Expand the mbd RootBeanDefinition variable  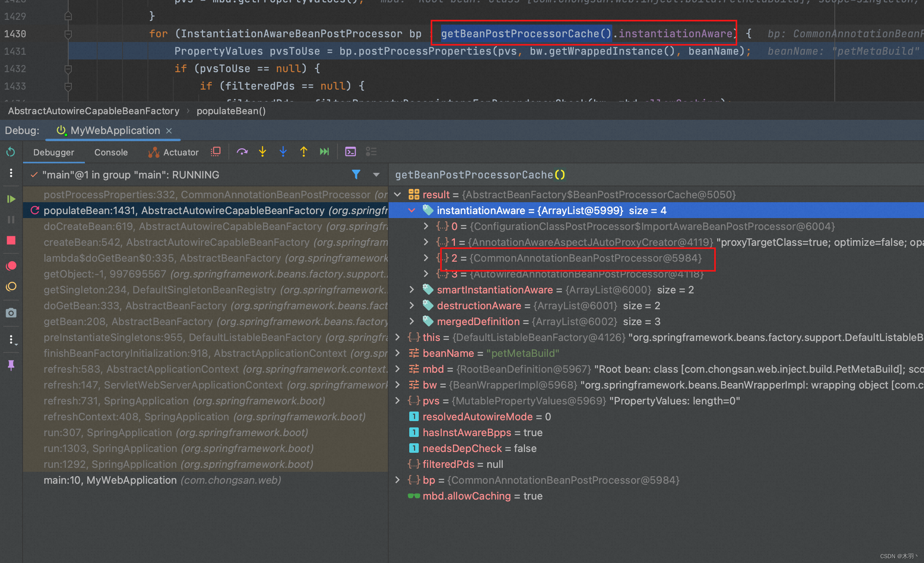pos(398,369)
